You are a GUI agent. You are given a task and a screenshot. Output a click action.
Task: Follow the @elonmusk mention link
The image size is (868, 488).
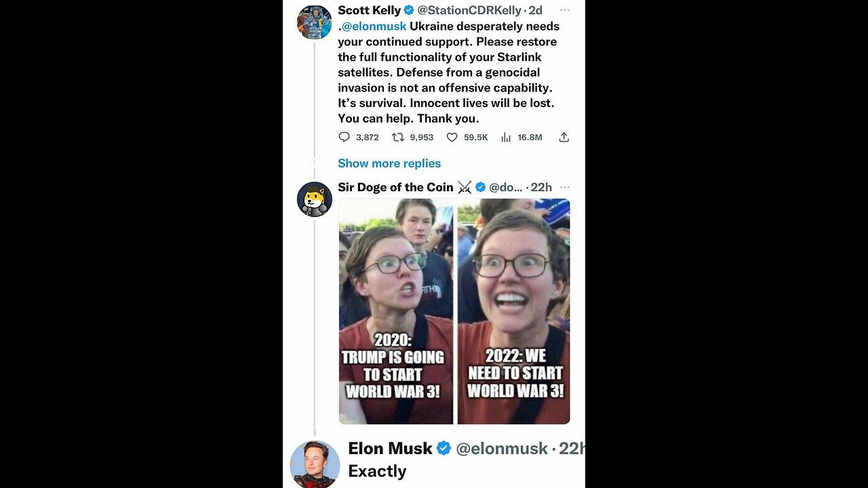coord(374,26)
